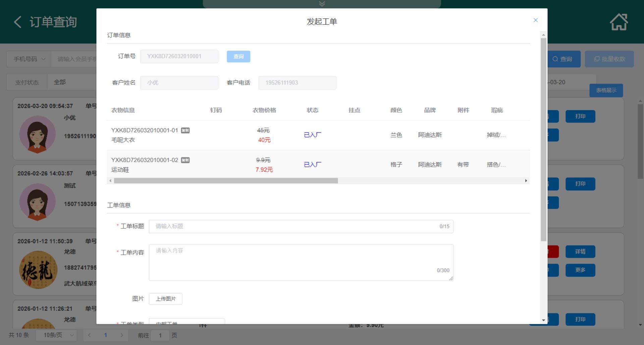Open the 手机号码 search type dropdown
This screenshot has height=345, width=644.
[x=29, y=59]
